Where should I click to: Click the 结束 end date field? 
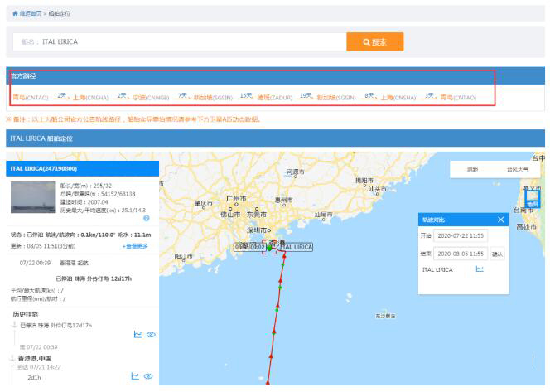(x=460, y=254)
